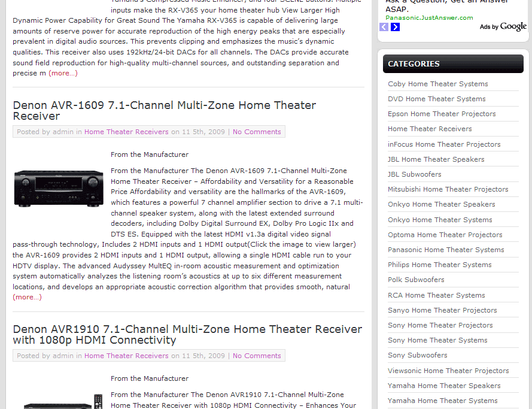Click 'From the Manufacturer' above AVR1910 text
Screen dimensions: 532x409
pyautogui.click(x=149, y=378)
